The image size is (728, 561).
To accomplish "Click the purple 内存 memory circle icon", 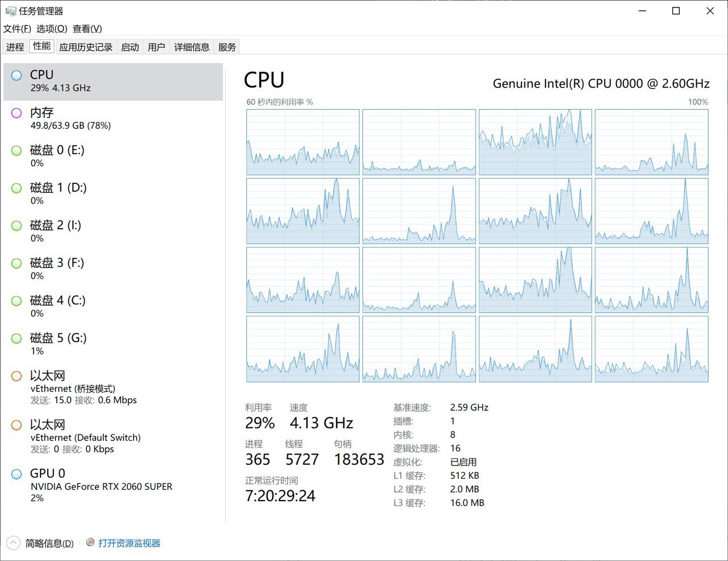I will click(17, 113).
